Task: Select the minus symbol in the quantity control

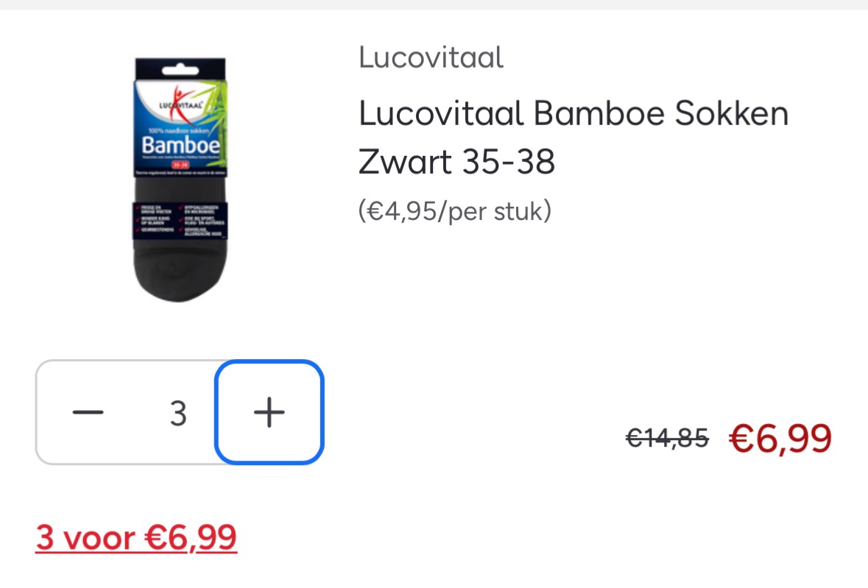Action: click(x=88, y=412)
